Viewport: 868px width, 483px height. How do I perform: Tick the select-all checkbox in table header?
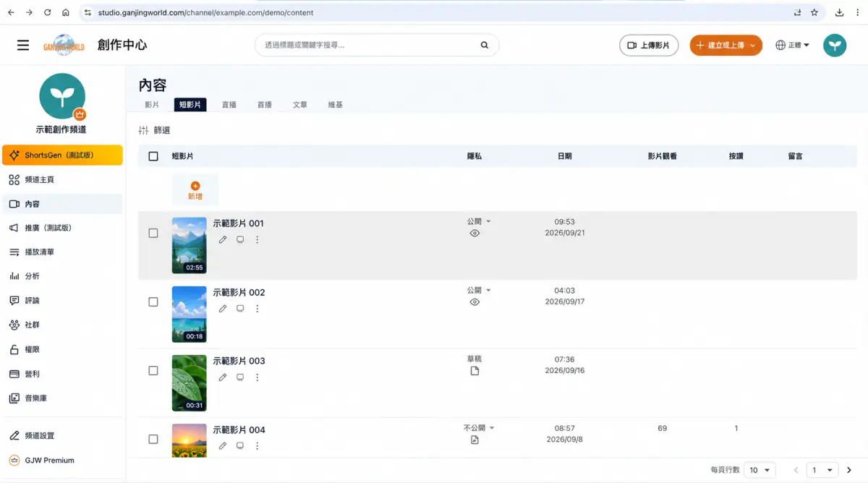pos(153,156)
